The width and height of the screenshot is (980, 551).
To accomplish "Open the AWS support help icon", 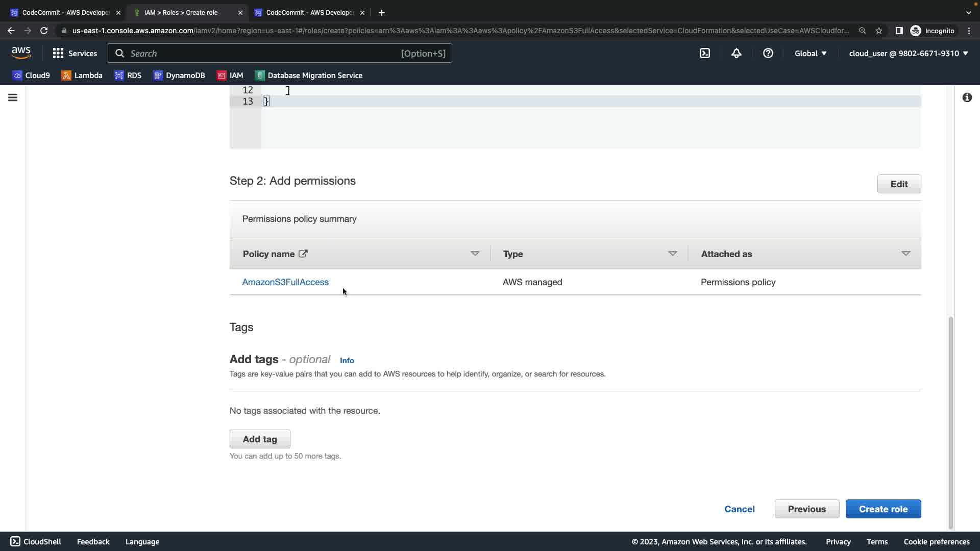I will (x=768, y=53).
